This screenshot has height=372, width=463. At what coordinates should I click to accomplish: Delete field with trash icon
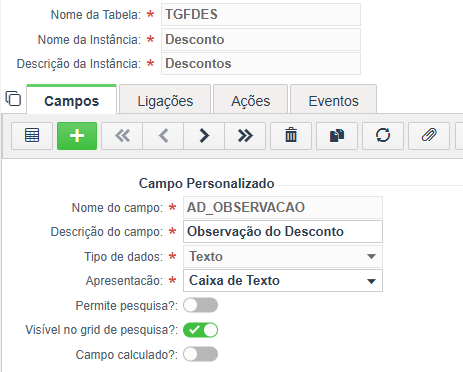pos(291,136)
